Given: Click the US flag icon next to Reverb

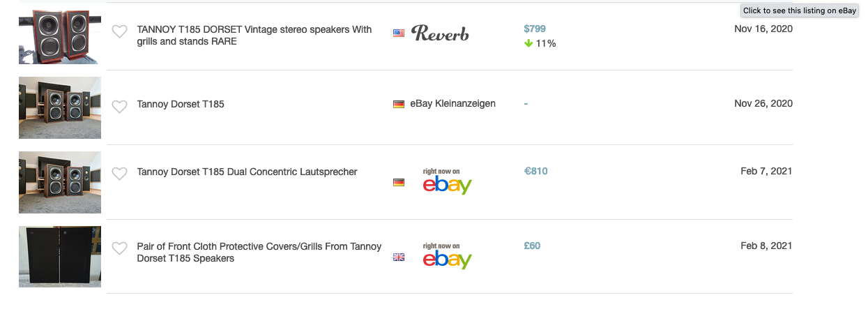Looking at the screenshot, I should click(x=399, y=33).
